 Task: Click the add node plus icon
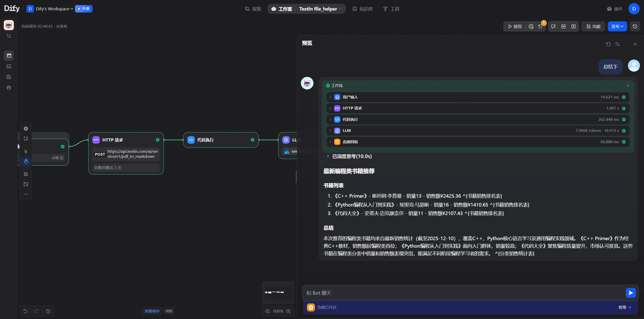(26, 129)
